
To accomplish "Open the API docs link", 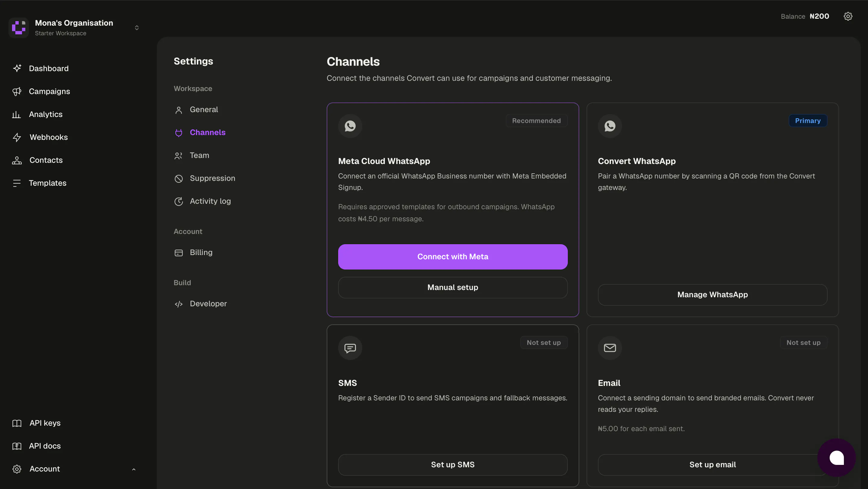I will (x=45, y=446).
